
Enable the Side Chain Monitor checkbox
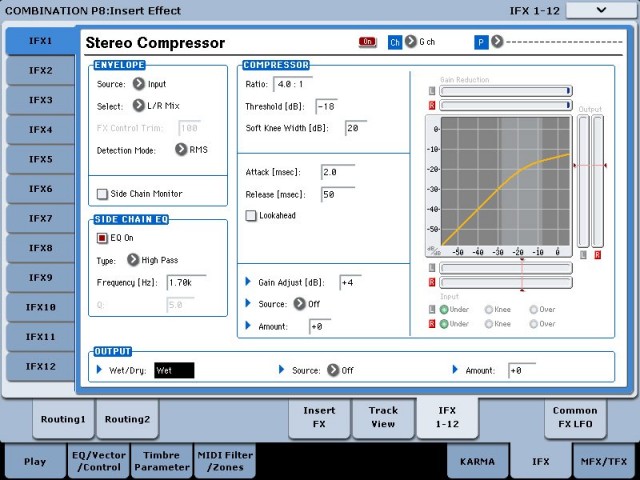[102, 194]
